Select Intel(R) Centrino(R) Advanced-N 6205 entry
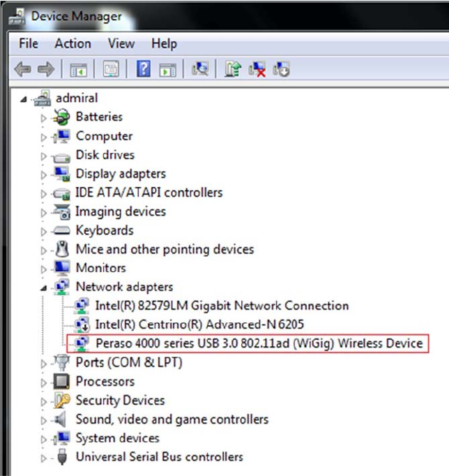449x476 pixels. 199,325
